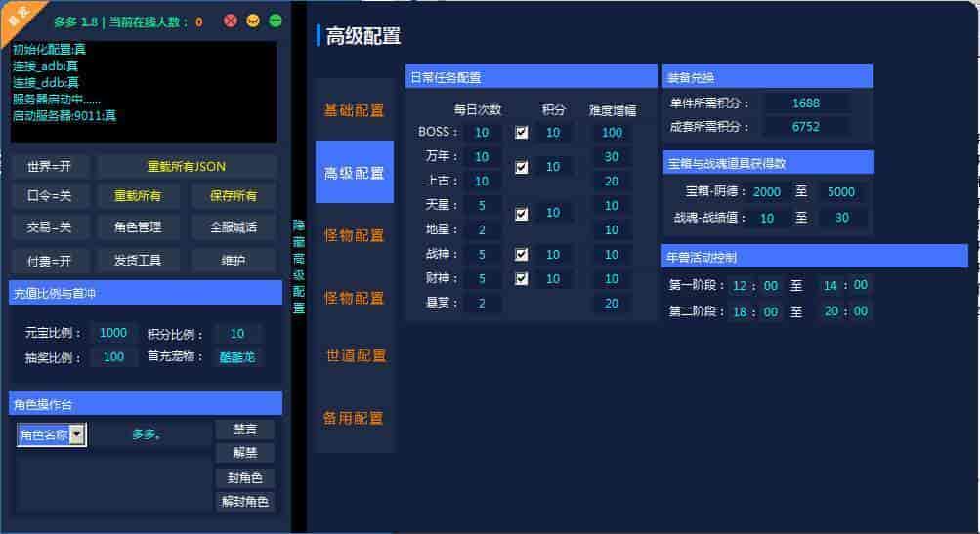Click the 元宝比例 field showing 1000
This screenshot has height=534, width=980.
113,333
